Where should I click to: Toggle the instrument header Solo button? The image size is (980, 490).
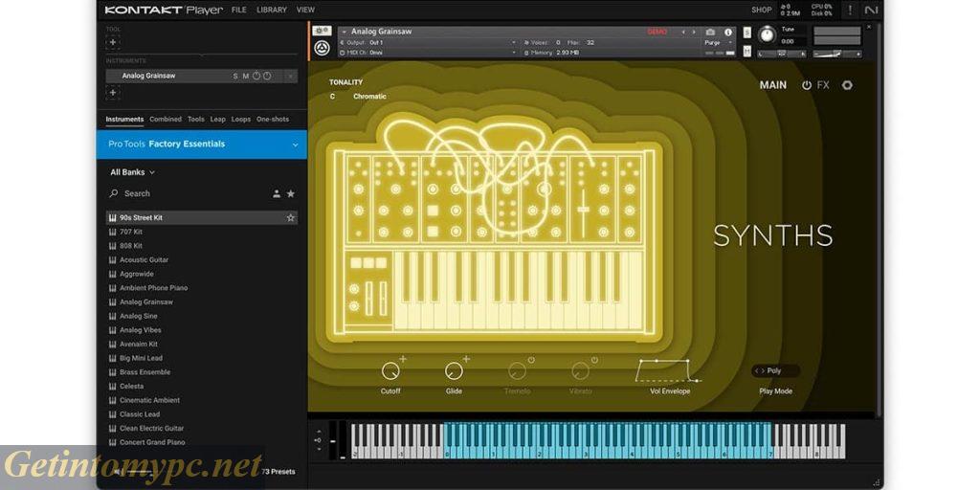(x=746, y=33)
